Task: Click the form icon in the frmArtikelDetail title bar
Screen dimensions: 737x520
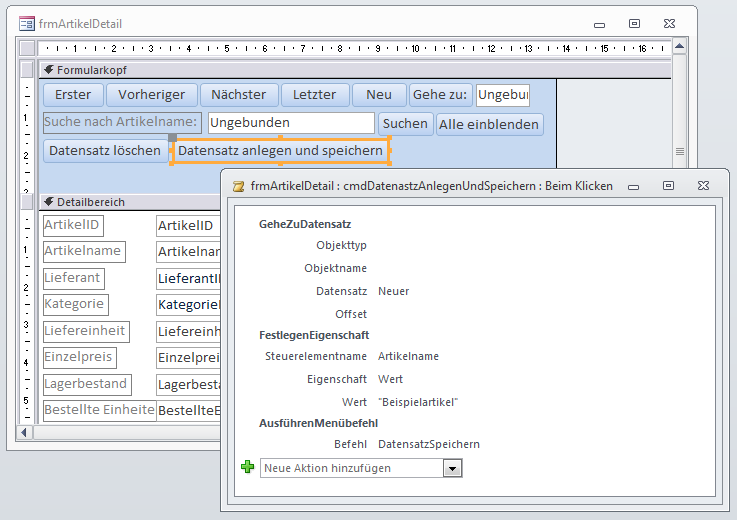Action: (27, 24)
